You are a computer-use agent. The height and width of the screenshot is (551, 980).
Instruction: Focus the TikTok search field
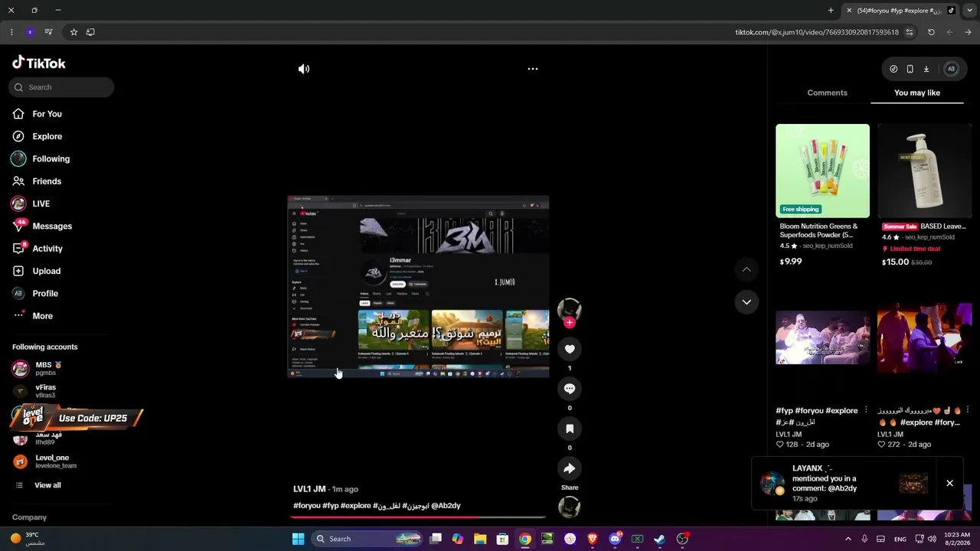[61, 87]
